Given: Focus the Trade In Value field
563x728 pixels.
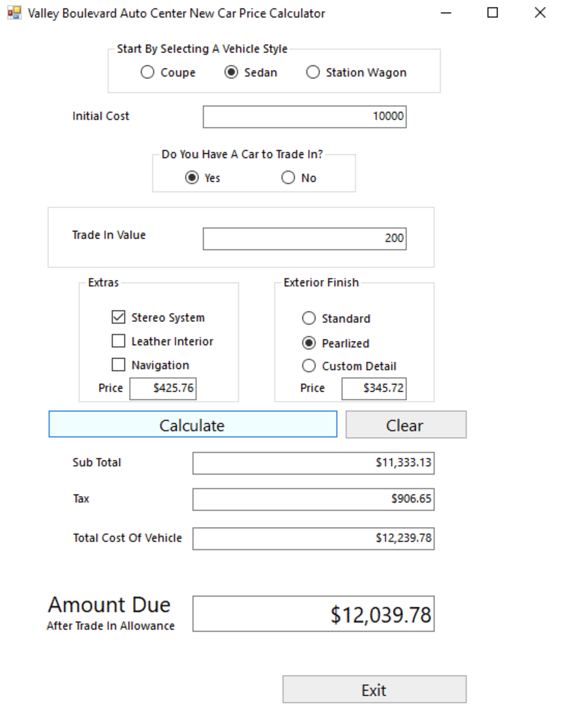Looking at the screenshot, I should 304,238.
